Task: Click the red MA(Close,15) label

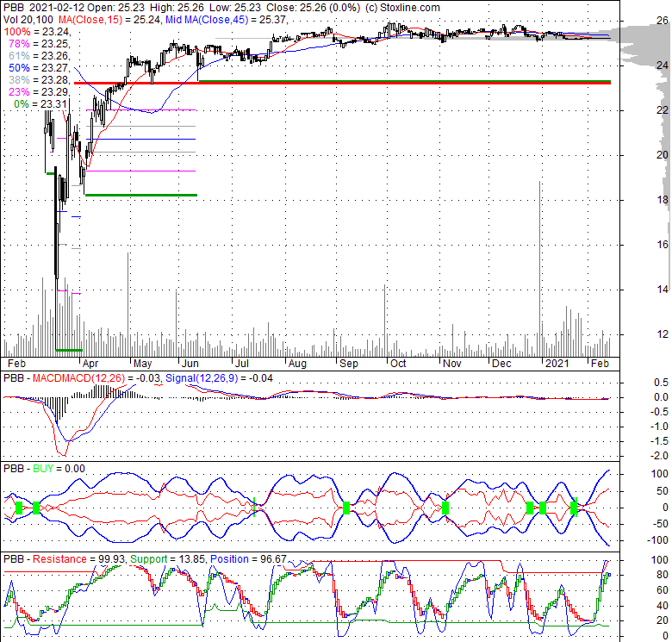Action: [x=90, y=20]
